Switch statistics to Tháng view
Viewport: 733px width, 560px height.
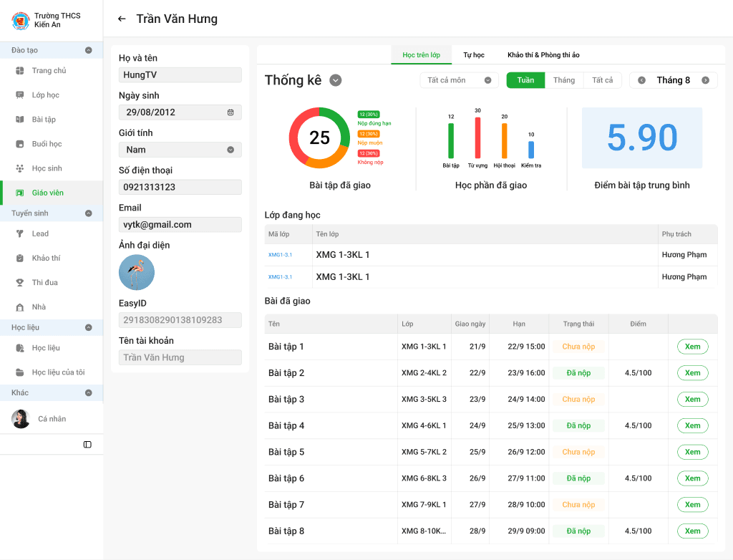564,80
